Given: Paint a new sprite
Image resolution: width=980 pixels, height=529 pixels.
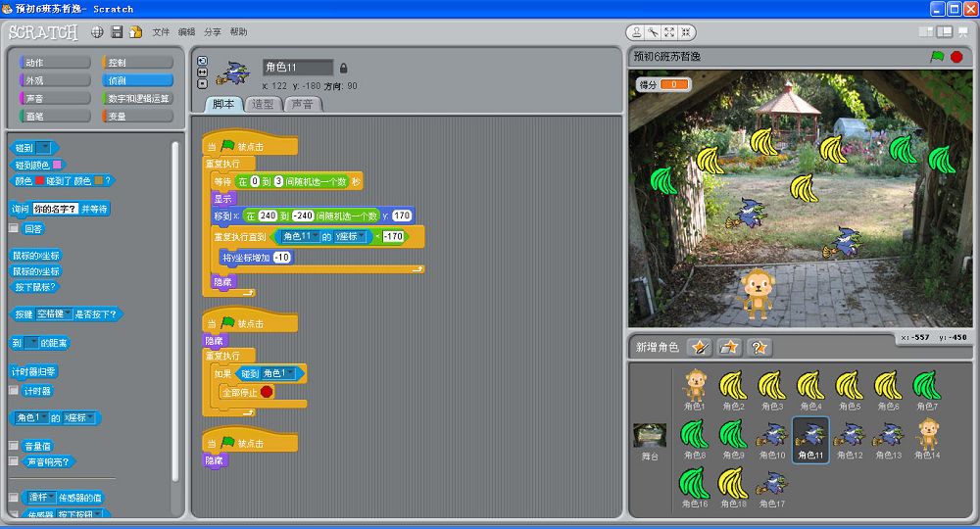Looking at the screenshot, I should (700, 347).
